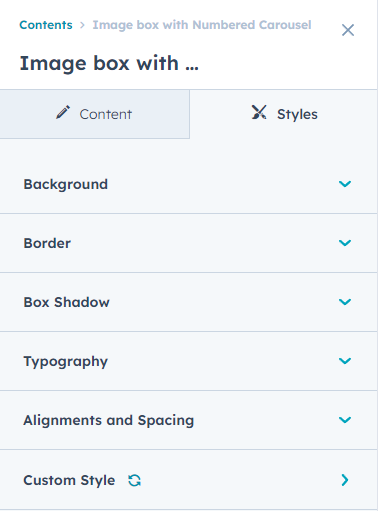The height and width of the screenshot is (511, 378).
Task: Open the Background style group label
Action: click(66, 184)
